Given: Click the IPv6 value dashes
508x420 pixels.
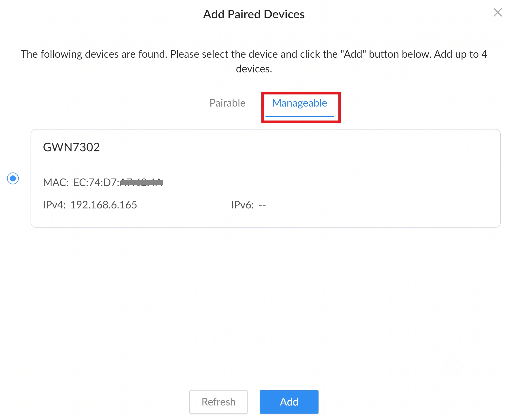Looking at the screenshot, I should point(262,205).
